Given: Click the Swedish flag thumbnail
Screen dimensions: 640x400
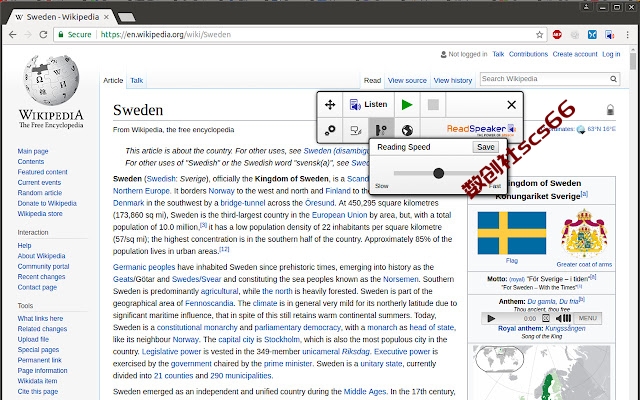Looking at the screenshot, I should (511, 233).
